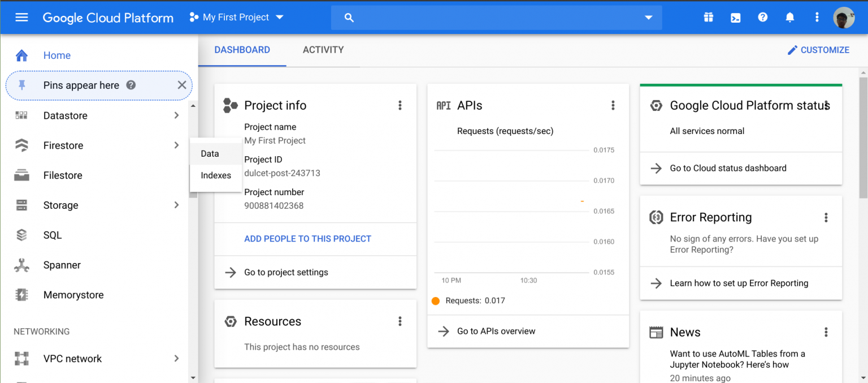Click the orange Requests legend dot
This screenshot has height=383, width=868.
[x=436, y=300]
